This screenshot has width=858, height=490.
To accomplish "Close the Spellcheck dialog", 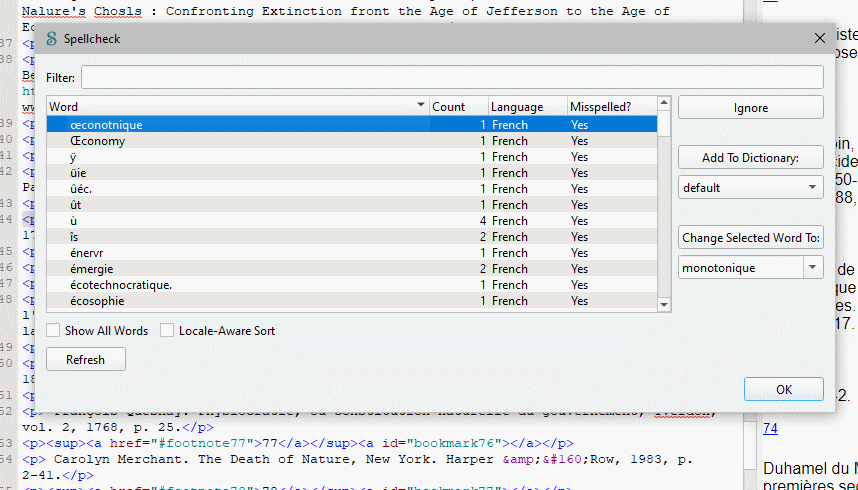I will point(819,39).
